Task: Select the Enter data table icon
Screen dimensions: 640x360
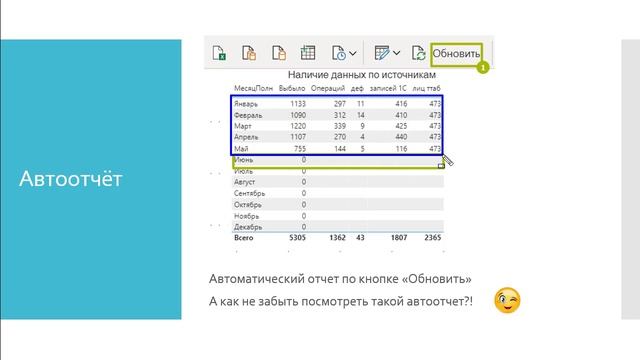Action: click(308, 53)
